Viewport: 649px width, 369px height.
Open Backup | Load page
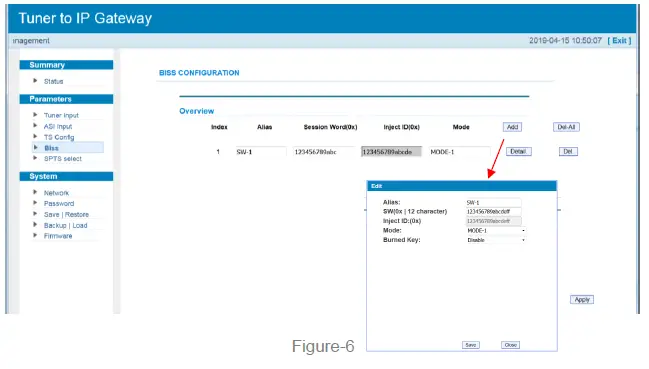click(65, 225)
